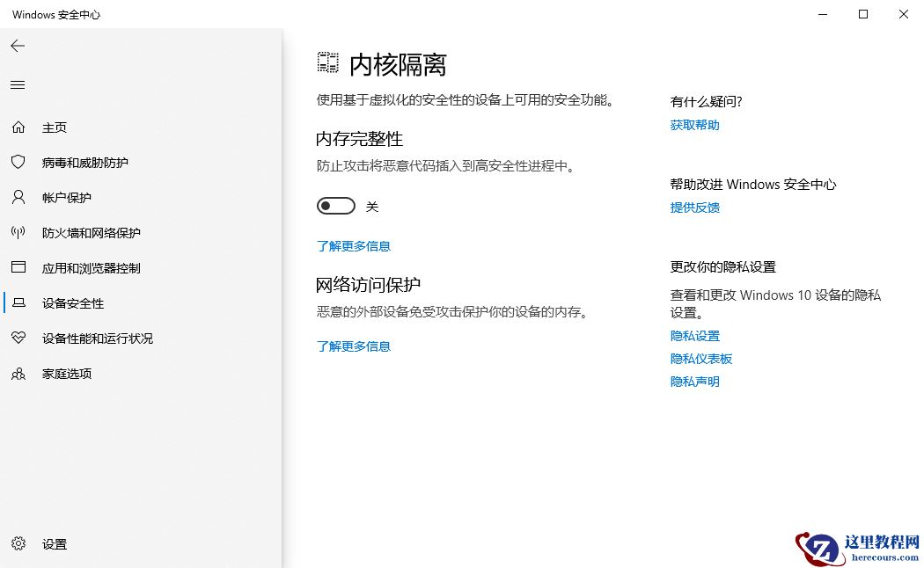Click the 家庭选项 family icon
The image size is (924, 568).
[19, 373]
